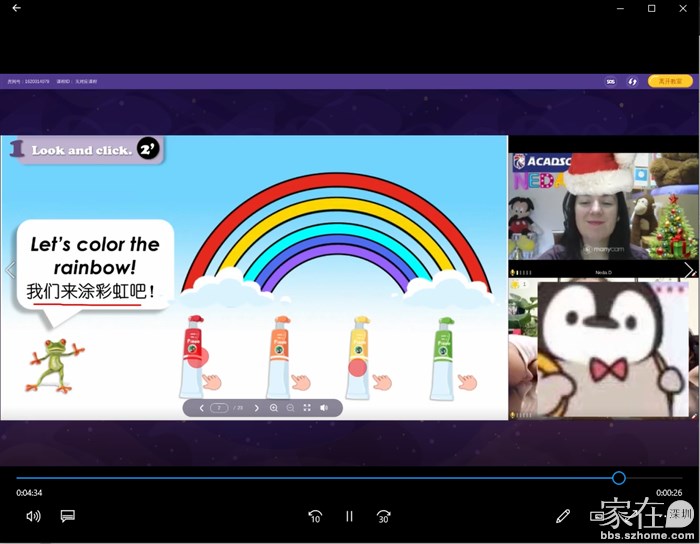The height and width of the screenshot is (544, 700).
Task: Expand the video panel right arrow
Action: [x=688, y=270]
